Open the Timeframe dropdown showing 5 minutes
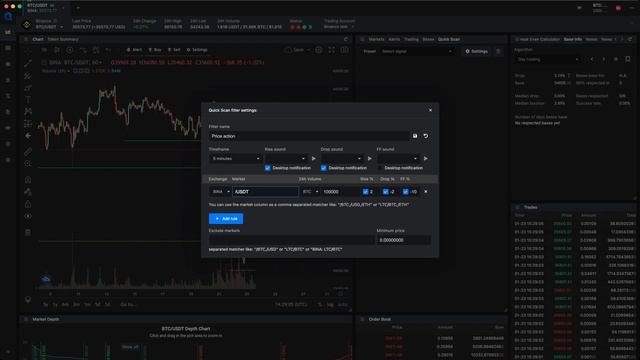This screenshot has height=360, width=640. point(236,158)
